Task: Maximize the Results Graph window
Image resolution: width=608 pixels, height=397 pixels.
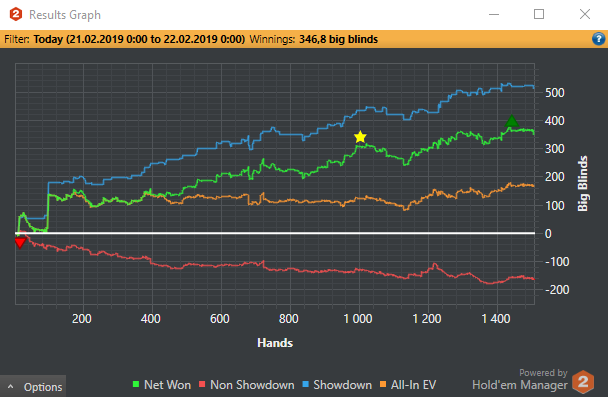Action: 539,14
